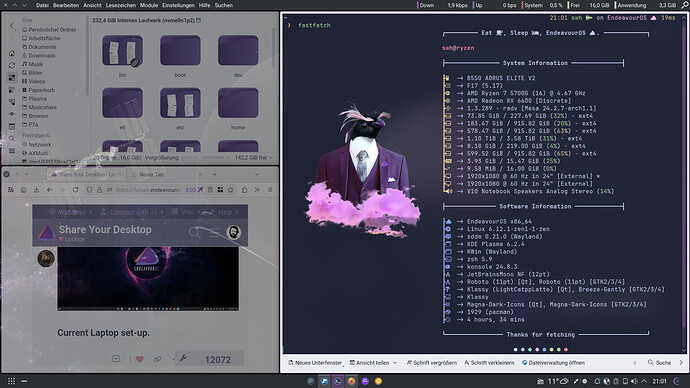Select the etc folder thumbnail
The height and width of the screenshot is (388, 690).
pos(180,108)
